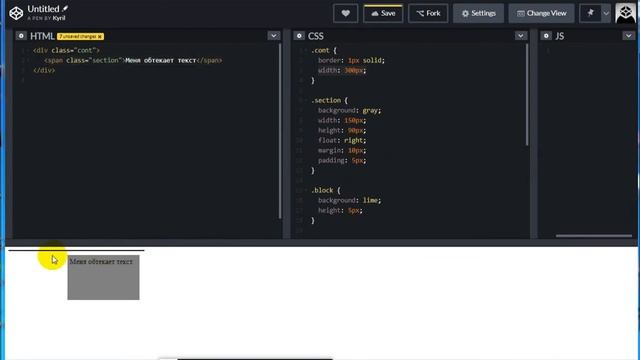Love this pen with heart button
640x360 pixels.
[x=345, y=13]
